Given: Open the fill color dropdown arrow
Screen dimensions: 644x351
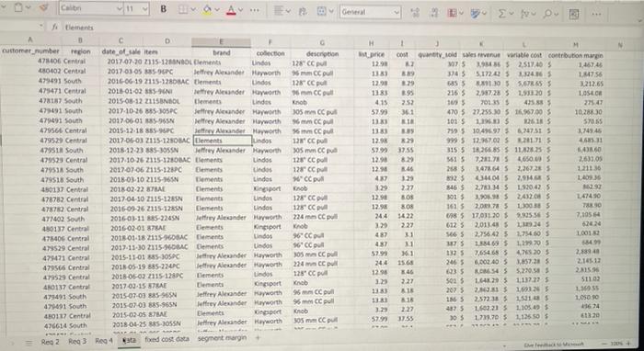Looking at the screenshot, I should coord(217,9).
